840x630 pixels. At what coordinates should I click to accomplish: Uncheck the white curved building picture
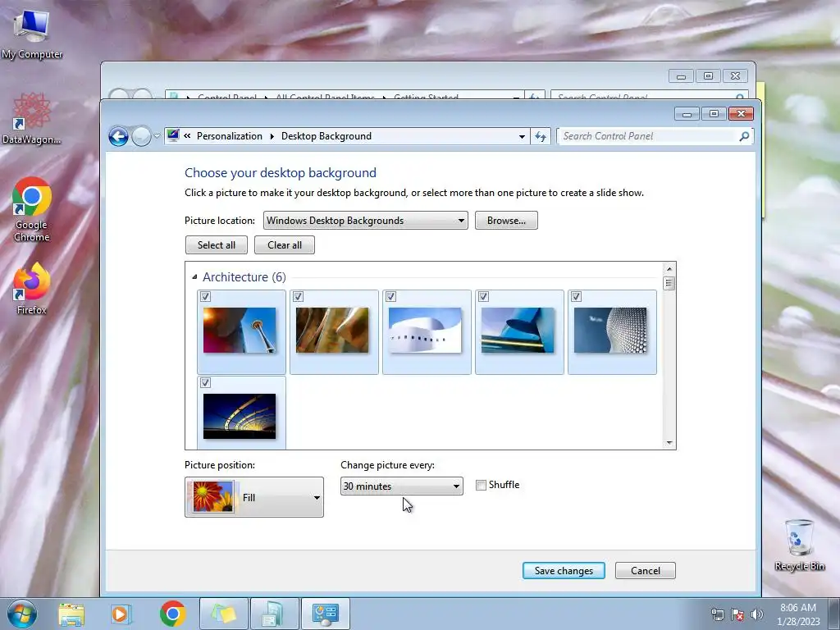[391, 297]
